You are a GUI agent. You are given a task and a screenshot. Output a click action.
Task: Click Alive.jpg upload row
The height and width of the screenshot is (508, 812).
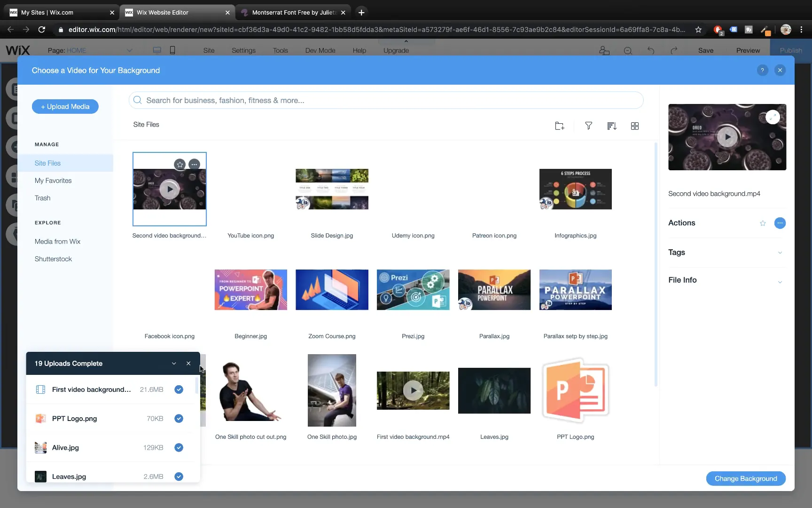(111, 448)
